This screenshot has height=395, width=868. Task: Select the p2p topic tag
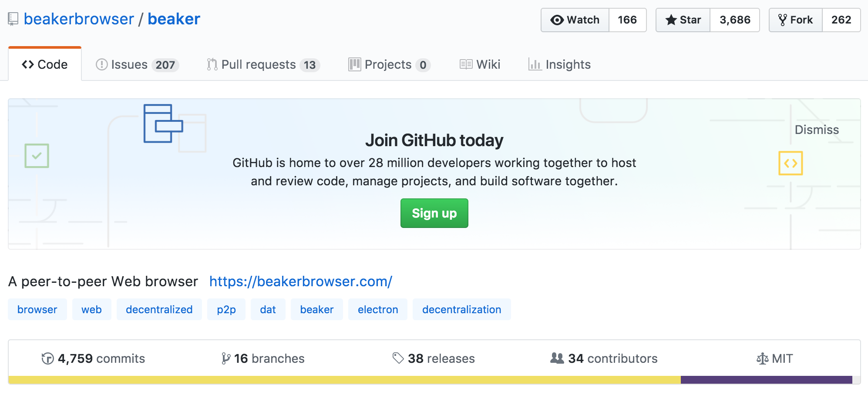[226, 309]
